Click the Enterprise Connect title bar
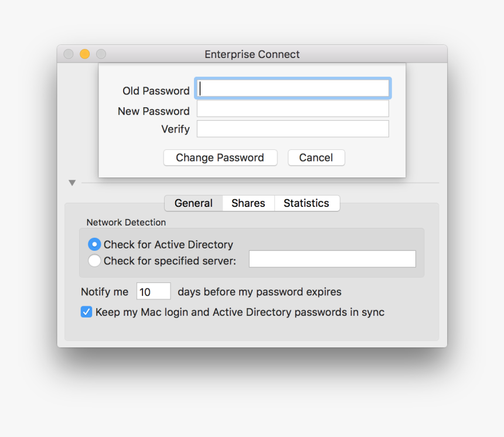The width and height of the screenshot is (504, 437). pos(252,54)
